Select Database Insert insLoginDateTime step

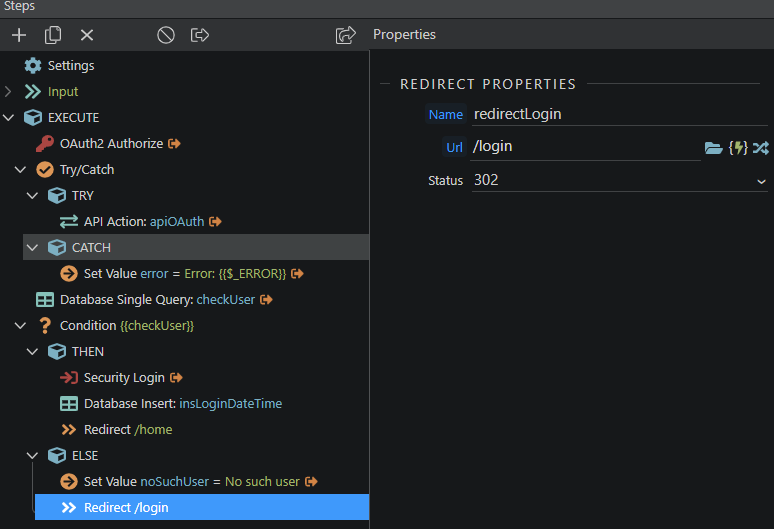pyautogui.click(x=183, y=404)
